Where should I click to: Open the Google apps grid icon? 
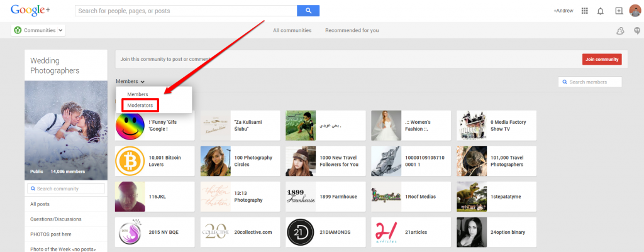tap(585, 11)
